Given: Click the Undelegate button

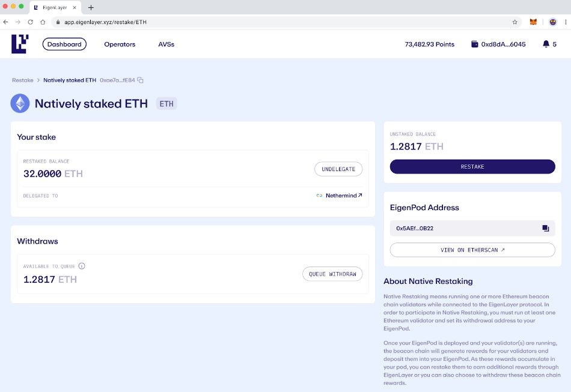Looking at the screenshot, I should point(338,169).
